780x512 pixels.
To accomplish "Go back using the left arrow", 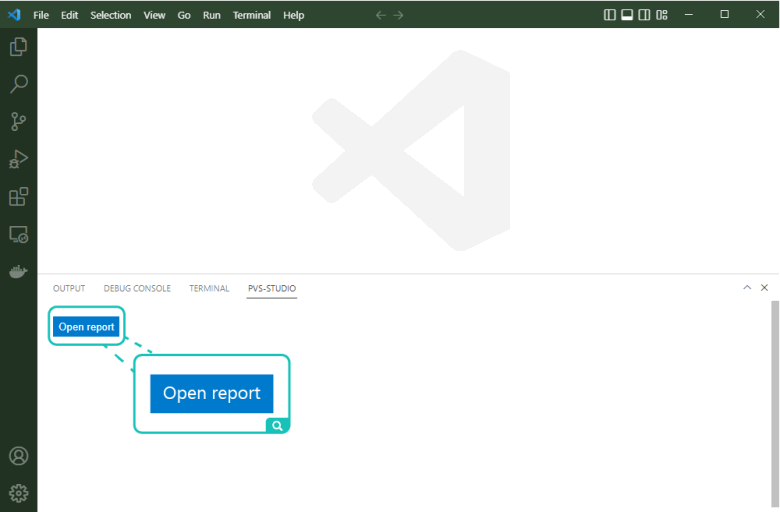I will pyautogui.click(x=381, y=15).
